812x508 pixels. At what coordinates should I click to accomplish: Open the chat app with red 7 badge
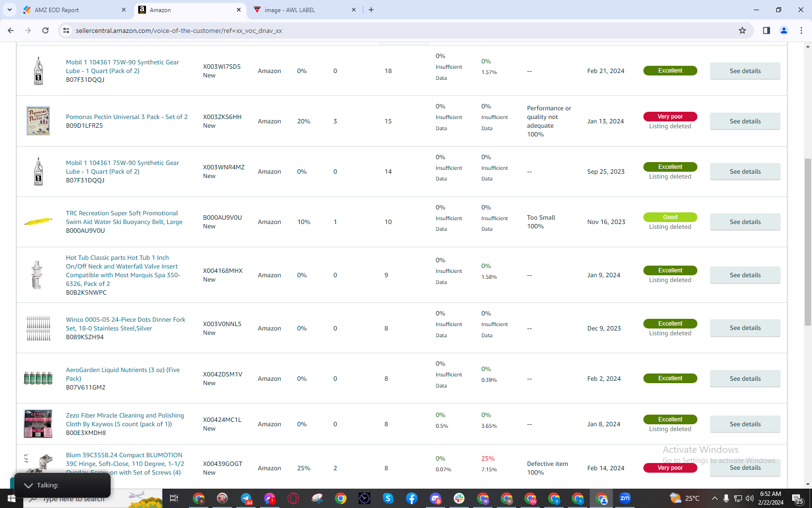point(270,498)
